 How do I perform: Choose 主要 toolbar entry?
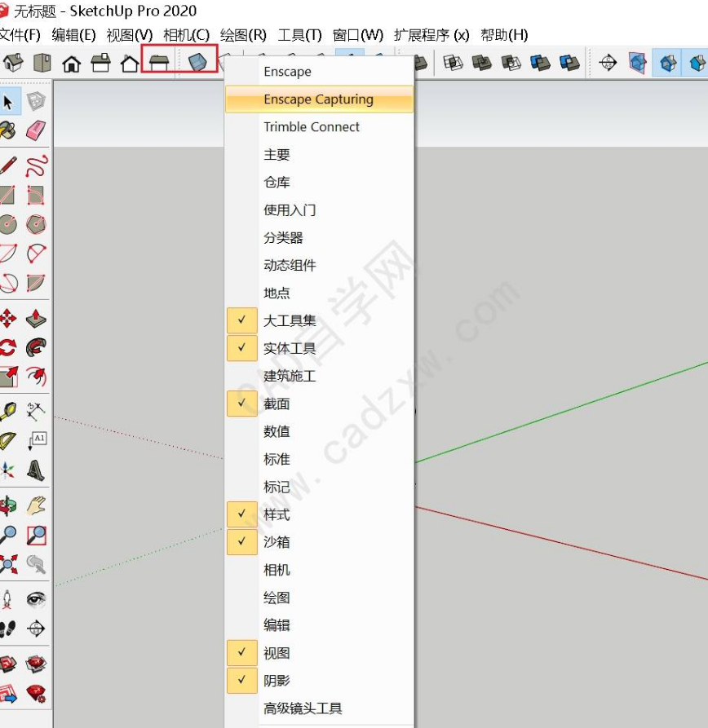click(x=319, y=154)
